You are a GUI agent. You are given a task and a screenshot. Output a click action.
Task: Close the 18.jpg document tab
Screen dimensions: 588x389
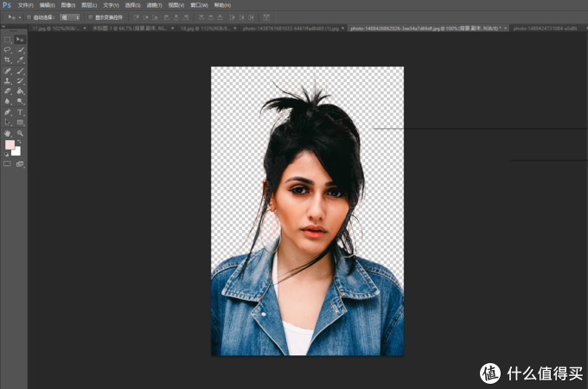click(235, 29)
